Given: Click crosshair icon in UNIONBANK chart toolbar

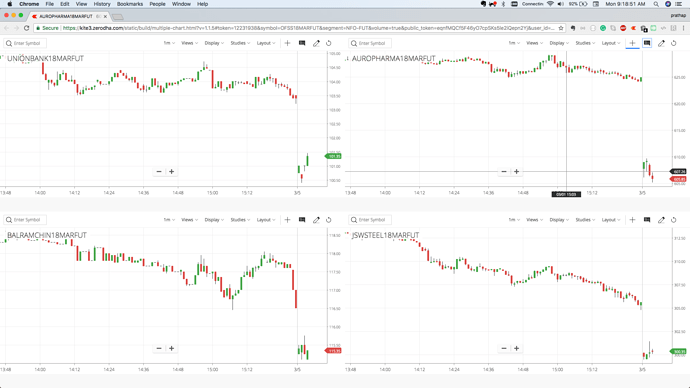Looking at the screenshot, I should (287, 43).
